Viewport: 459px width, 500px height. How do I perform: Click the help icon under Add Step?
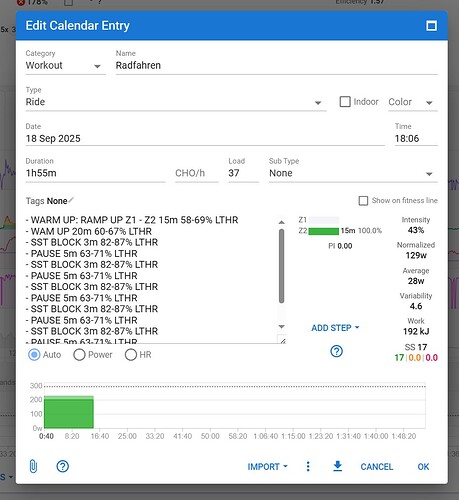pyautogui.click(x=336, y=351)
